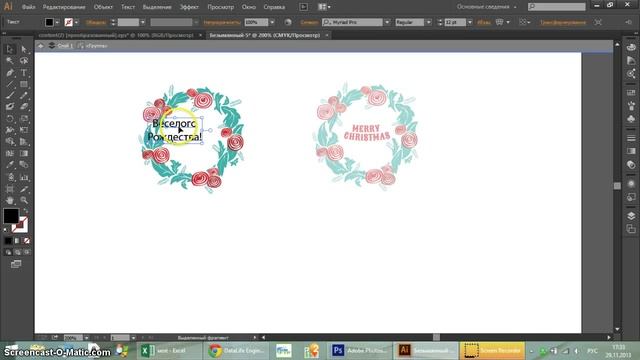Image resolution: width=640 pixels, height=360 pixels.
Task: Click the Символ character panel link
Action: coord(309,22)
